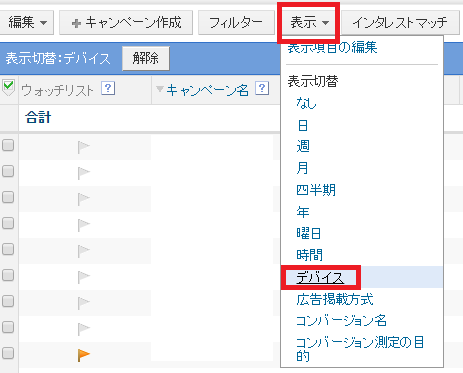Image resolution: width=463 pixels, height=373 pixels.
Task: Sort by キャンペーン名 column header
Action: coord(207,90)
